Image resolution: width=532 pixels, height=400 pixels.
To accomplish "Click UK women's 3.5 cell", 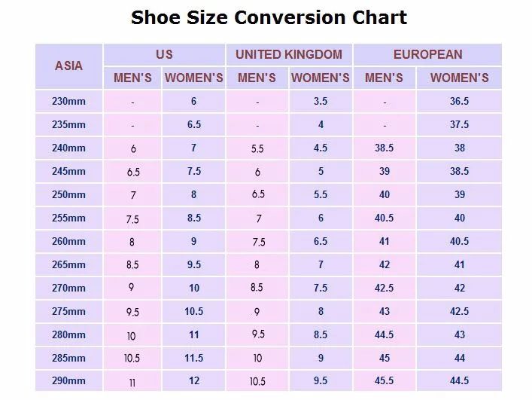I will coord(321,101).
